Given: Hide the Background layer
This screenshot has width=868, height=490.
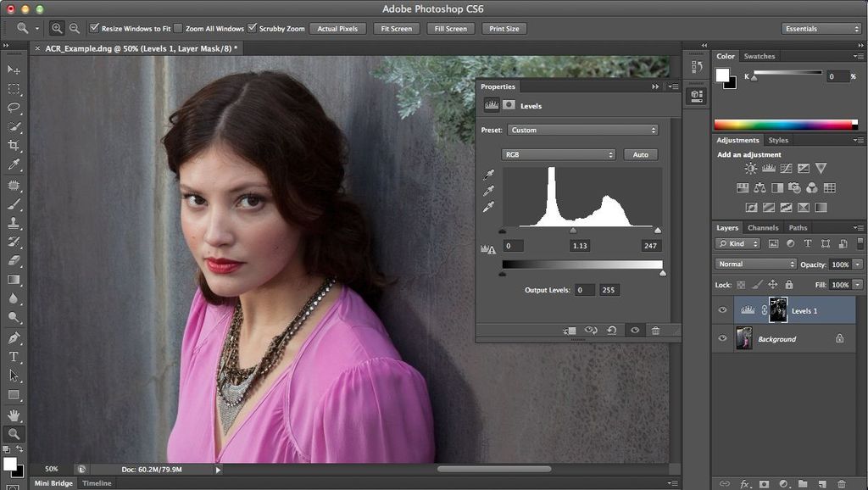Looking at the screenshot, I should (x=722, y=338).
